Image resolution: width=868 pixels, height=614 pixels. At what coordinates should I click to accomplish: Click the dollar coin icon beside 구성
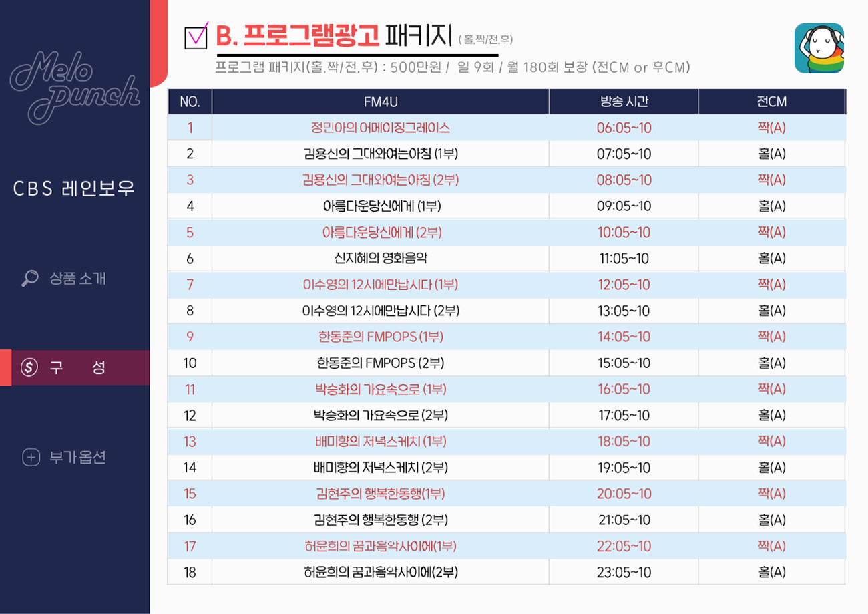click(29, 367)
